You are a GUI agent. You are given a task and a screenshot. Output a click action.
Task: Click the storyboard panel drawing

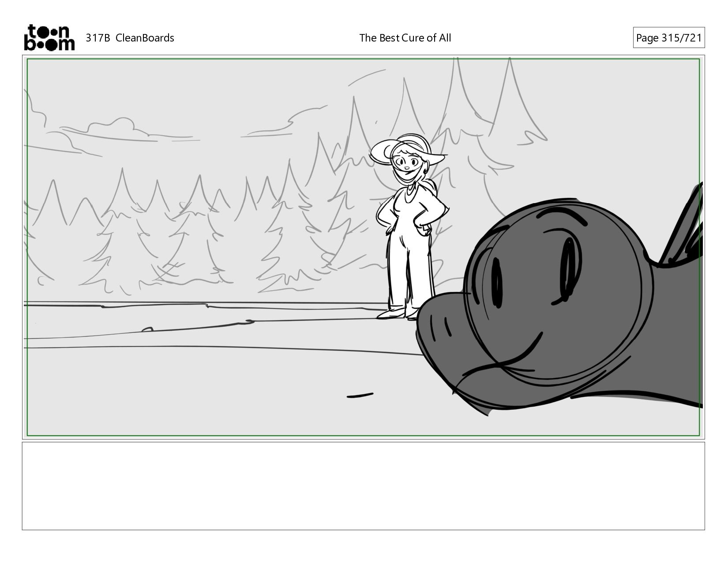(364, 247)
